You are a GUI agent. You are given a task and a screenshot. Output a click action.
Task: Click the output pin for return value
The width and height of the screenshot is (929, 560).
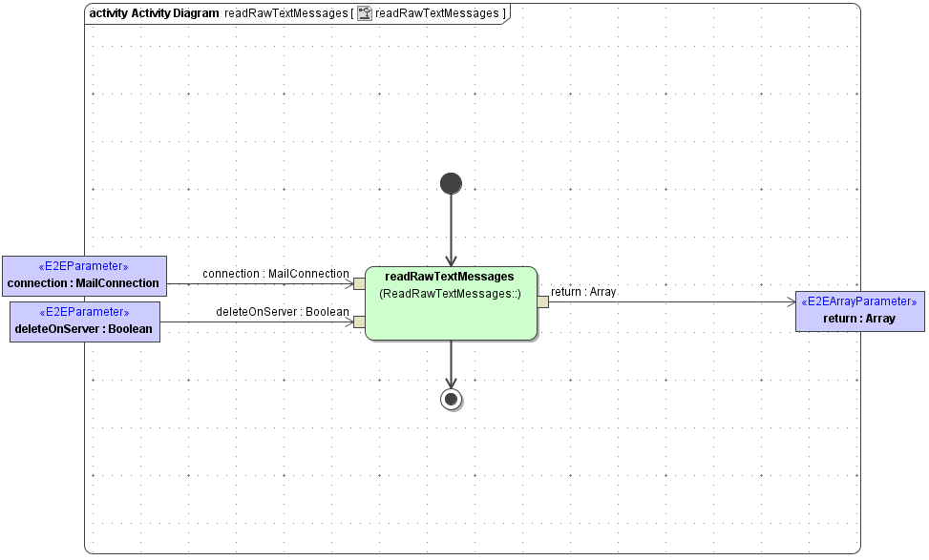click(x=541, y=301)
